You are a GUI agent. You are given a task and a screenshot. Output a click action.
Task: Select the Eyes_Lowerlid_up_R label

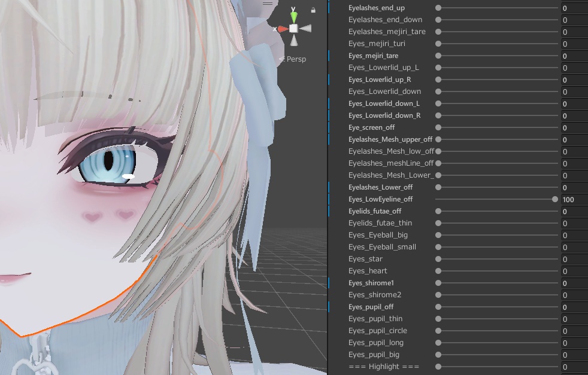tap(380, 80)
